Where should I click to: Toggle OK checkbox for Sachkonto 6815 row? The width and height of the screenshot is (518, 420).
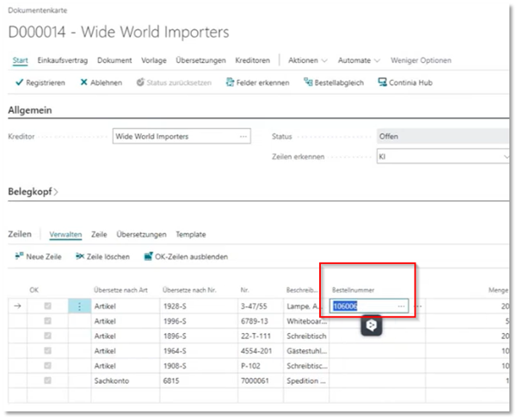[x=47, y=380]
